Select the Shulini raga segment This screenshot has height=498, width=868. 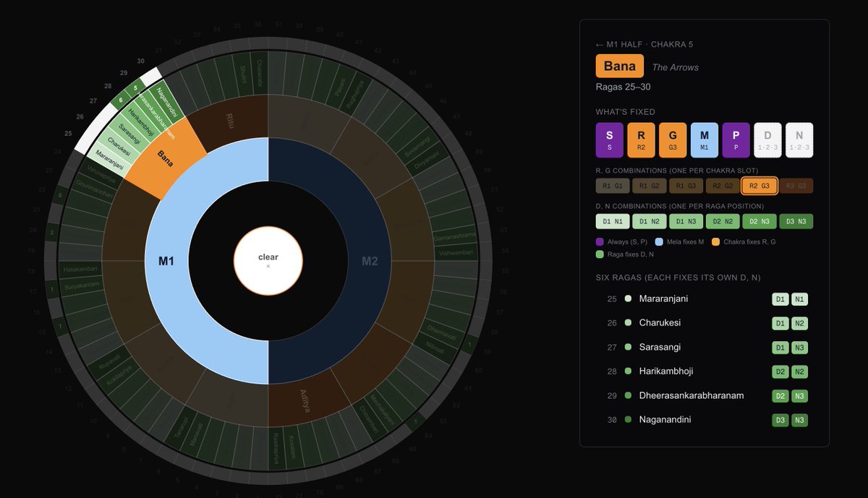coord(243,73)
